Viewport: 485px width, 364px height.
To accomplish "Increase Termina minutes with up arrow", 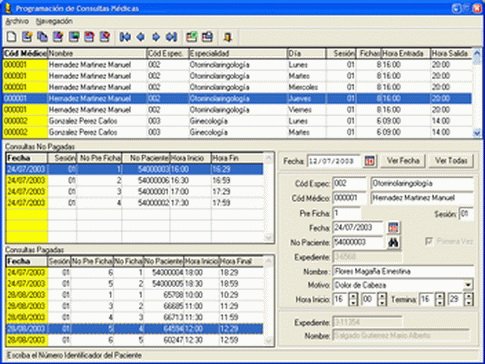I will (x=469, y=296).
